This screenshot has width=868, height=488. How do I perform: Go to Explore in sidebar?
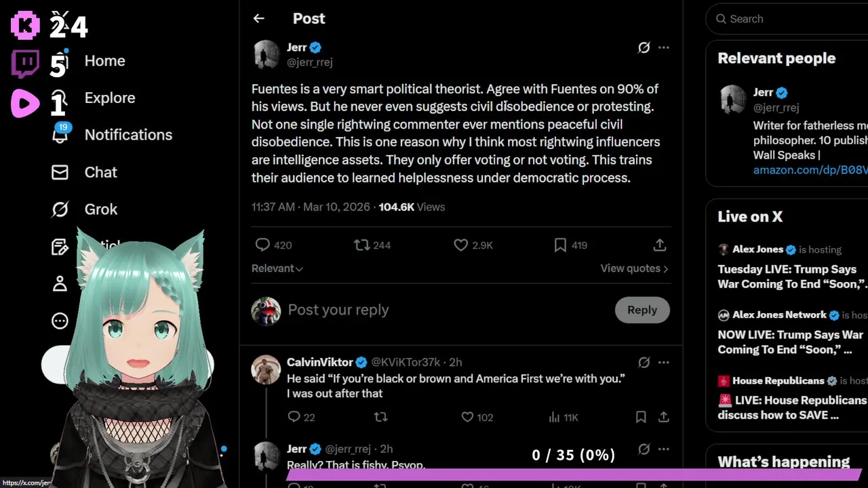pos(109,98)
